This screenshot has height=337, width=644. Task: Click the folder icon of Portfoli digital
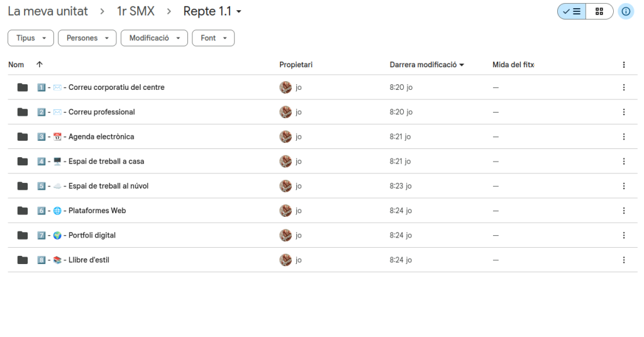(23, 235)
